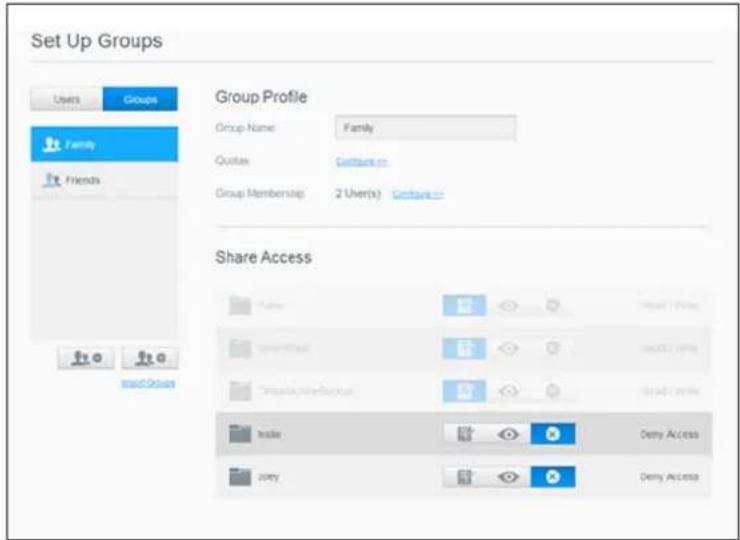
Task: Click read-only eye on SmartWare share row
Action: 508,348
